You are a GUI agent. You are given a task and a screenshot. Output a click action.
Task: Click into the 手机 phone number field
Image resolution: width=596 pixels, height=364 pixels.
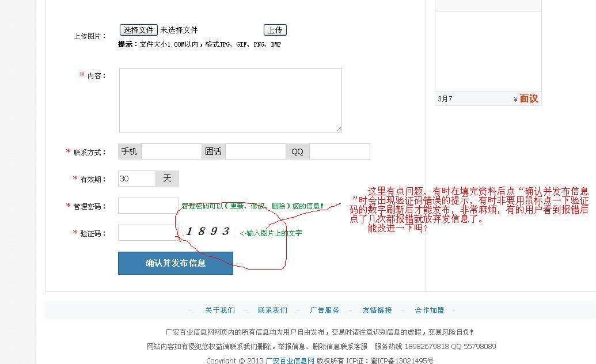[x=172, y=151]
